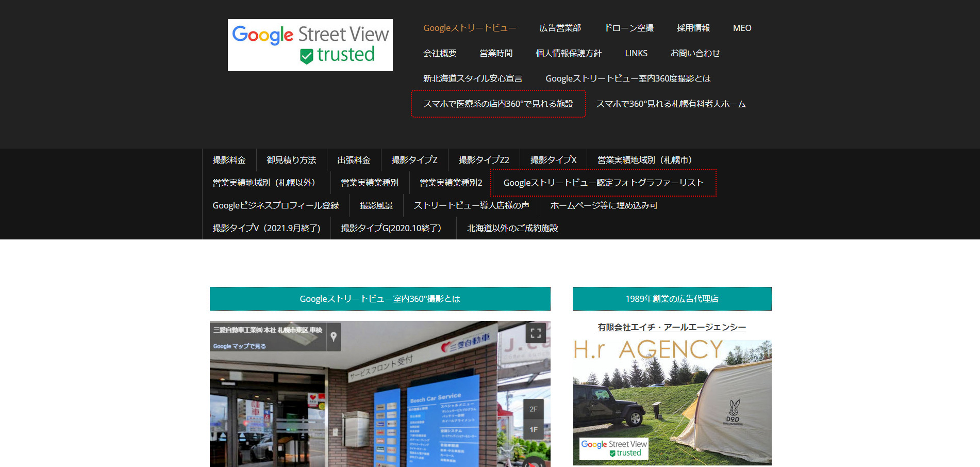View 撮影風景 page
This screenshot has height=467, width=980.
[x=376, y=205]
